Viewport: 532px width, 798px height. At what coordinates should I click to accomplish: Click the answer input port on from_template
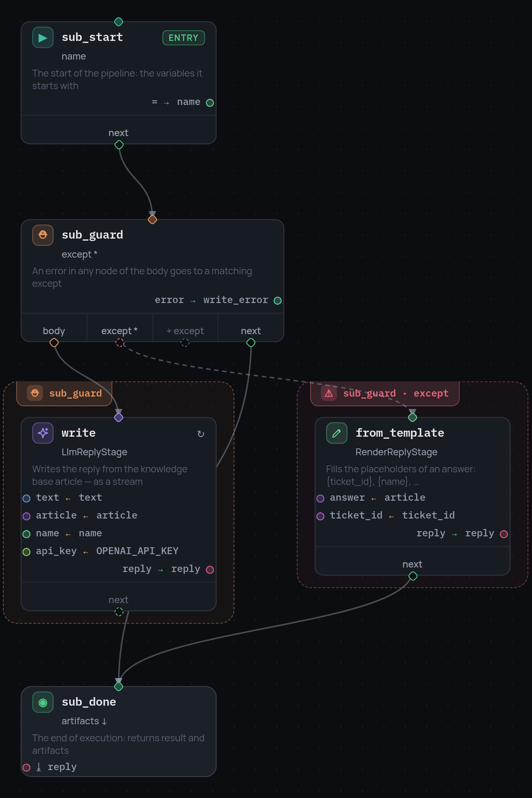[321, 499]
